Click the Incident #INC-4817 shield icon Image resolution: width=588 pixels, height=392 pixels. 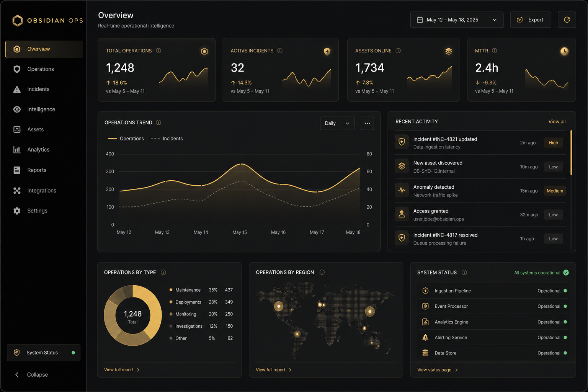click(402, 238)
